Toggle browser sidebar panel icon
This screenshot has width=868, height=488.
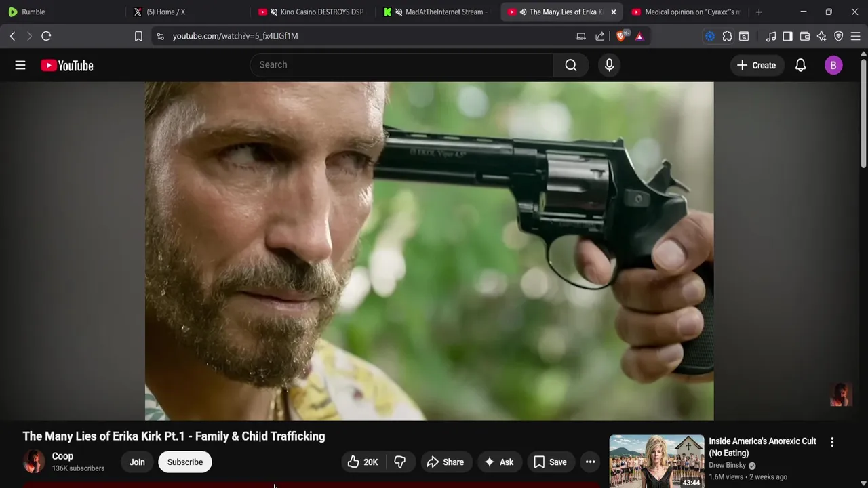[x=787, y=36]
